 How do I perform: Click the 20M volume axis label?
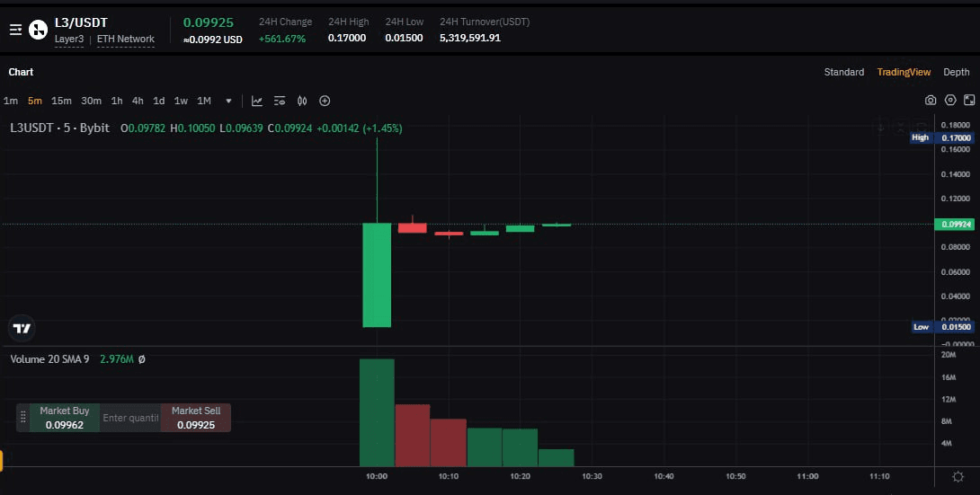pos(949,355)
